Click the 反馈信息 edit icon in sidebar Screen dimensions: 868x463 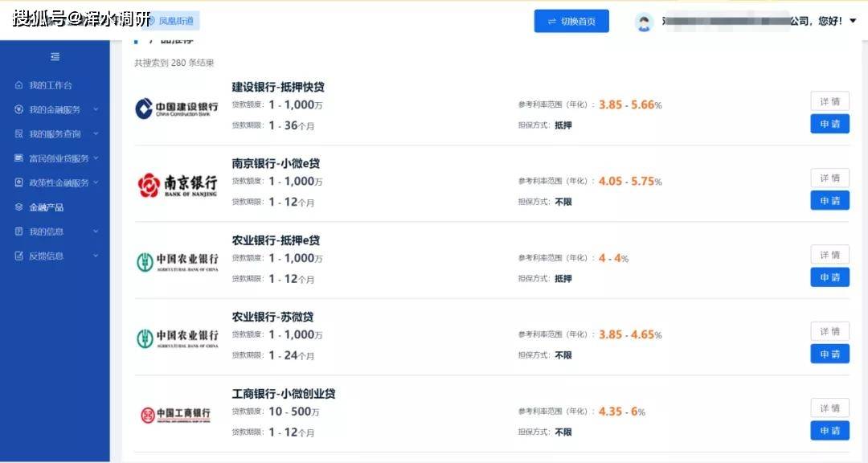19,256
